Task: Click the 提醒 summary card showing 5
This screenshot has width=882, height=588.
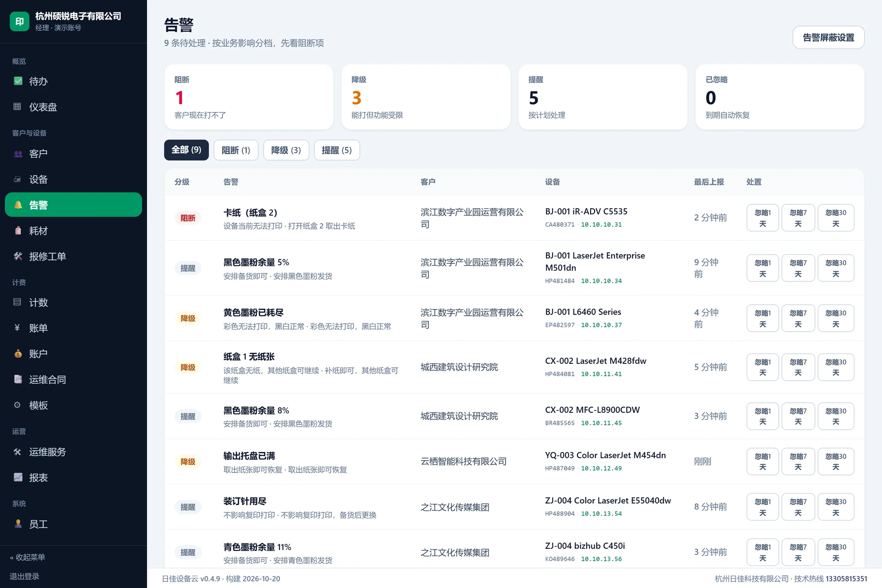Action: [603, 97]
